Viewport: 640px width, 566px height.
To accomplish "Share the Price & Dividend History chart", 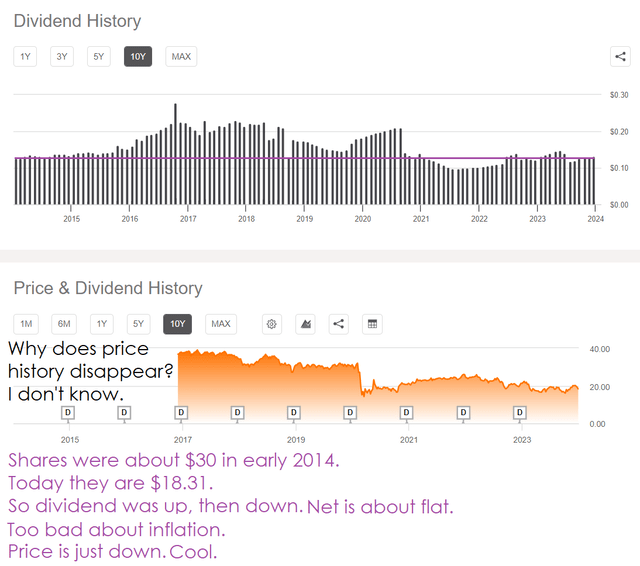I will point(338,324).
